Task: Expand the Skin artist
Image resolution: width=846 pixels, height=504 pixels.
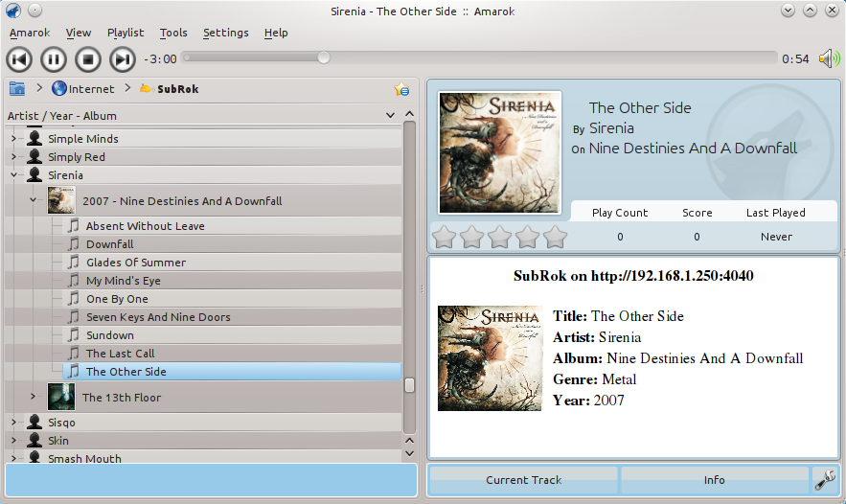Action: (x=14, y=441)
